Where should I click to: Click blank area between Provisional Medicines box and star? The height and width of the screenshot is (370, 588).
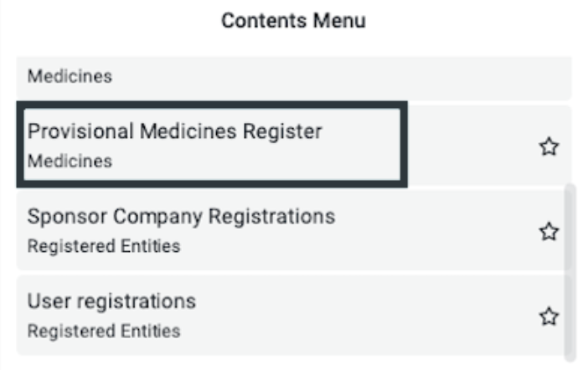(x=472, y=146)
